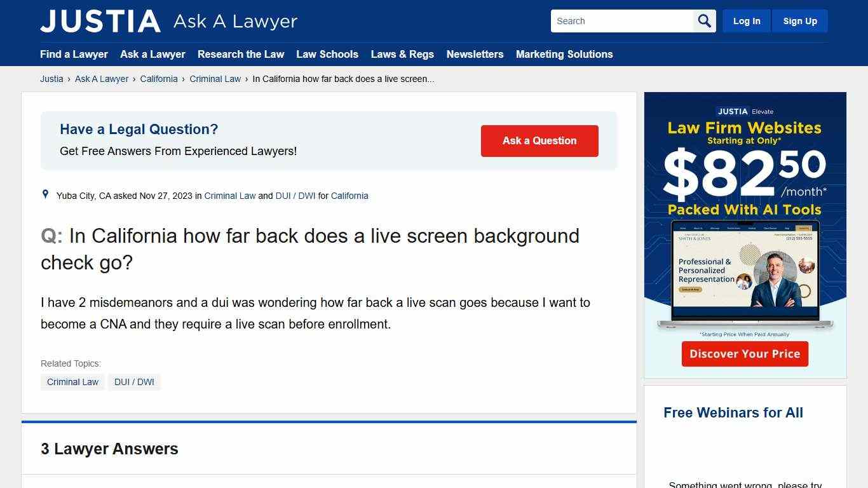Select Law Schools in the navigation
Screen dimensions: 868x488
pyautogui.click(x=327, y=55)
